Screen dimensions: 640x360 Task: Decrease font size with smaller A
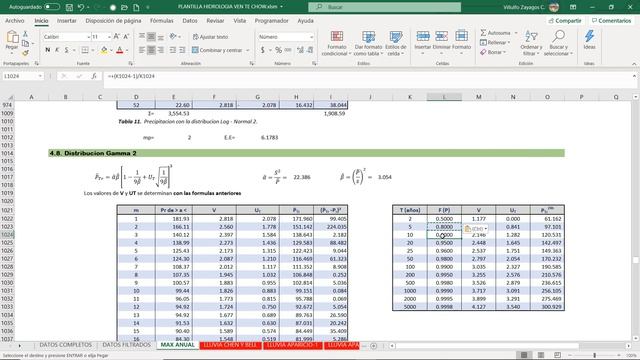coord(126,37)
